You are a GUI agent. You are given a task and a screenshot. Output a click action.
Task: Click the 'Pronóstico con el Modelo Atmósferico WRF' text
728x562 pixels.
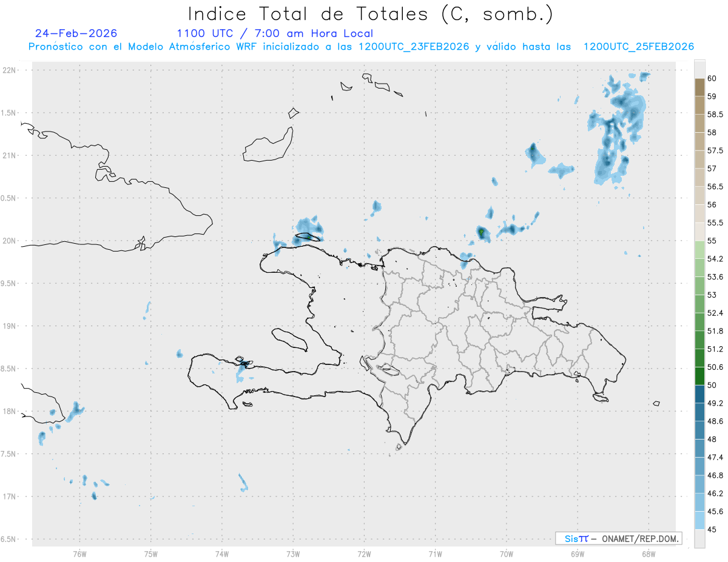(x=144, y=47)
